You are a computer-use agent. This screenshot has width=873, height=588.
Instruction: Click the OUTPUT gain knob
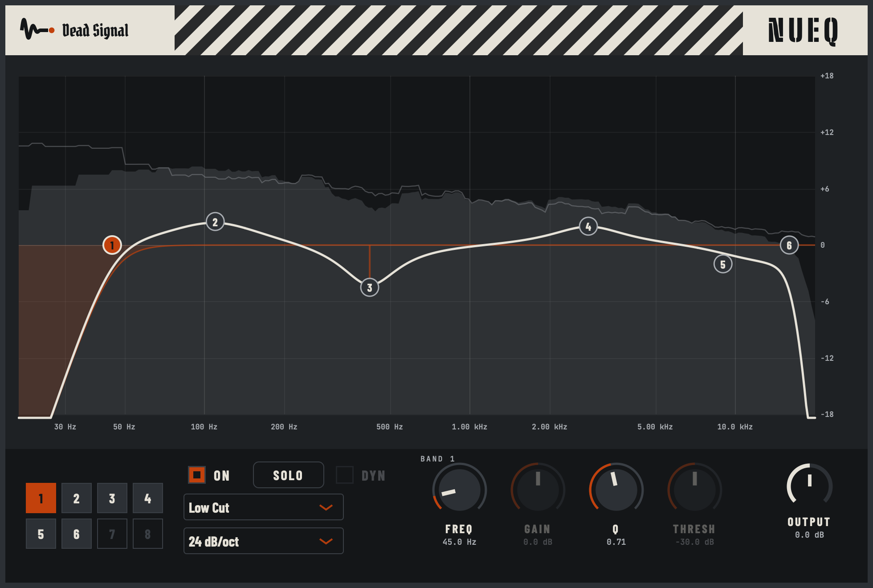(x=810, y=486)
